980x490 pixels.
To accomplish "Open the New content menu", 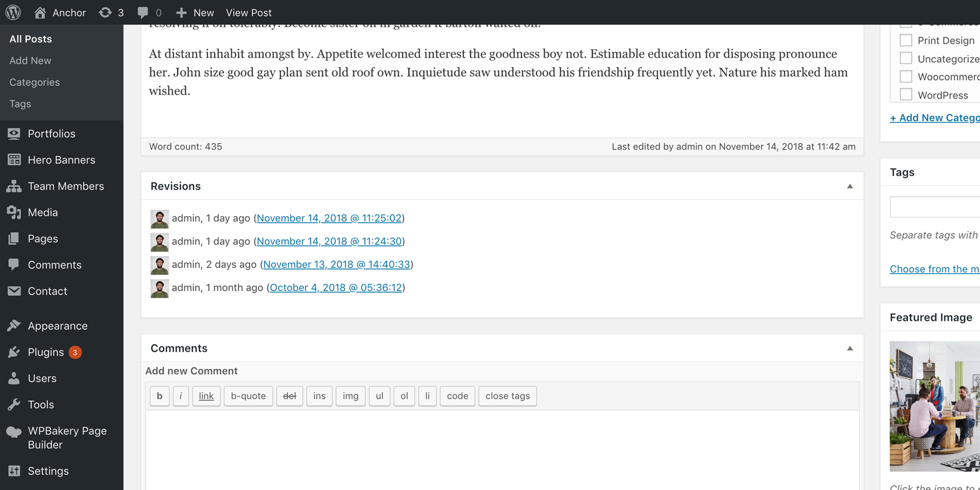I will click(195, 12).
